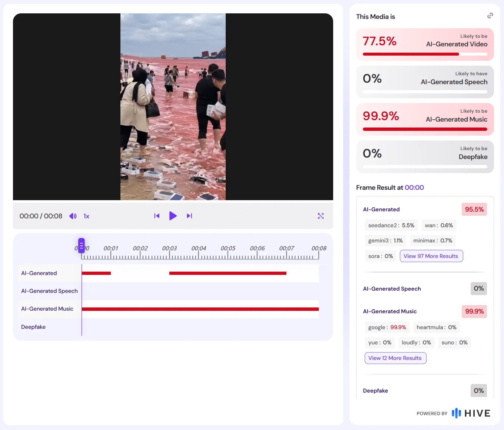Select the Deepfake 0% summary card
Screen dimensions: 504x430
coord(425,157)
